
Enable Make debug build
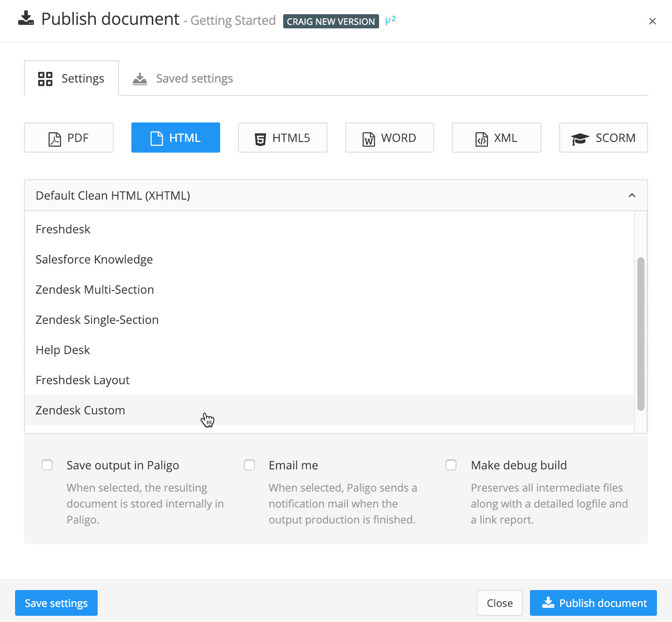click(x=451, y=465)
